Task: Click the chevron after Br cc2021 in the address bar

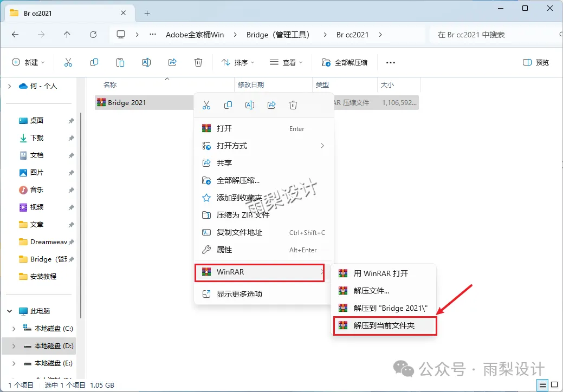Action: click(380, 35)
